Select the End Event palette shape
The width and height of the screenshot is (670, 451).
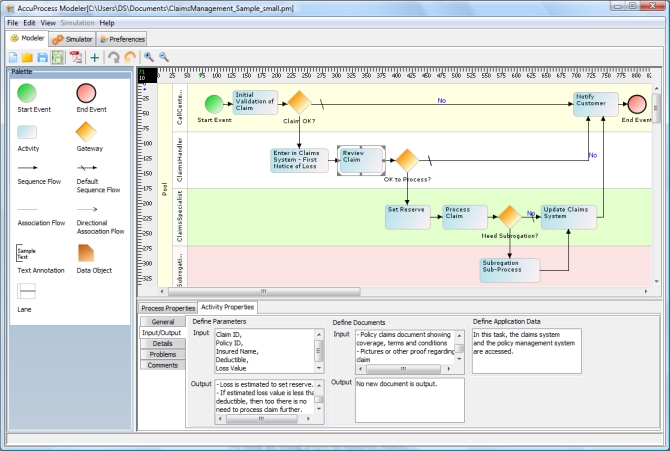pos(86,93)
